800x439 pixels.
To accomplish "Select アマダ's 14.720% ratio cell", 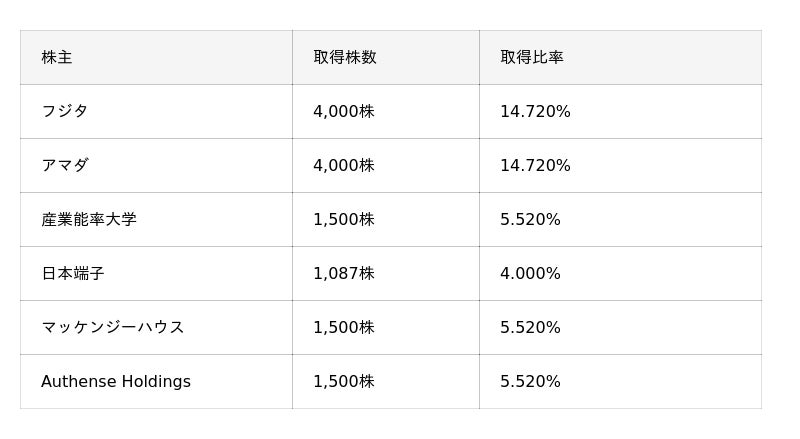I will click(x=535, y=166).
